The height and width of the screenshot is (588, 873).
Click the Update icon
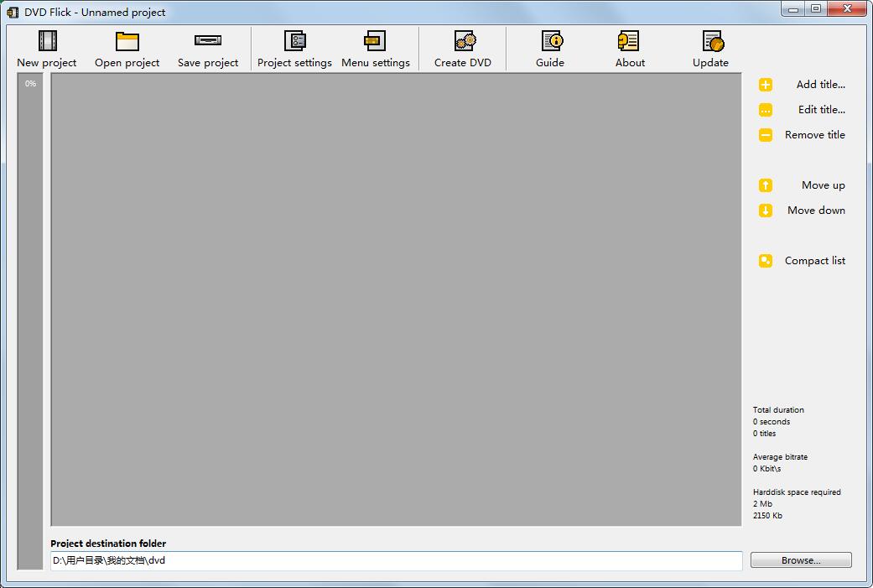713,40
